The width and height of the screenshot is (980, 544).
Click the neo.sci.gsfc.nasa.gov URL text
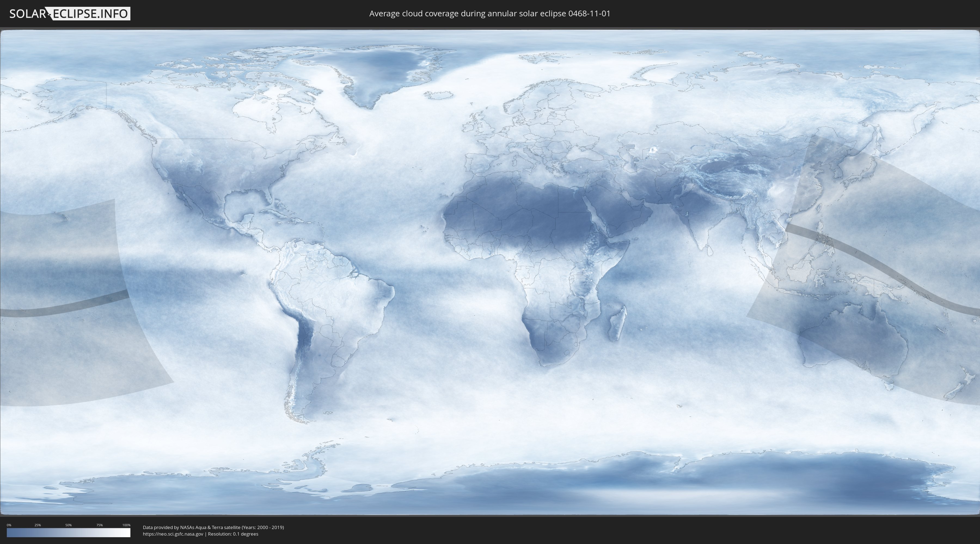tap(173, 534)
